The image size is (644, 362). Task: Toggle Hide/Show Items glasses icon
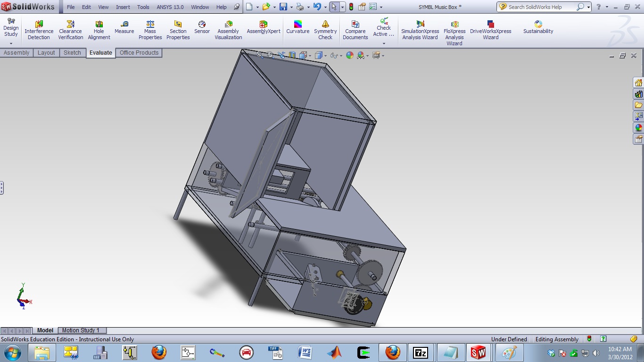[334, 56]
